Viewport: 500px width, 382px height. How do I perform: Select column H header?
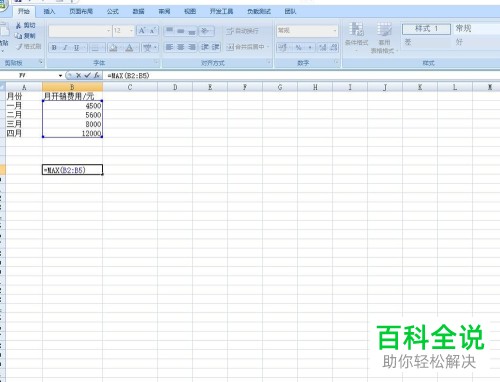coord(315,87)
